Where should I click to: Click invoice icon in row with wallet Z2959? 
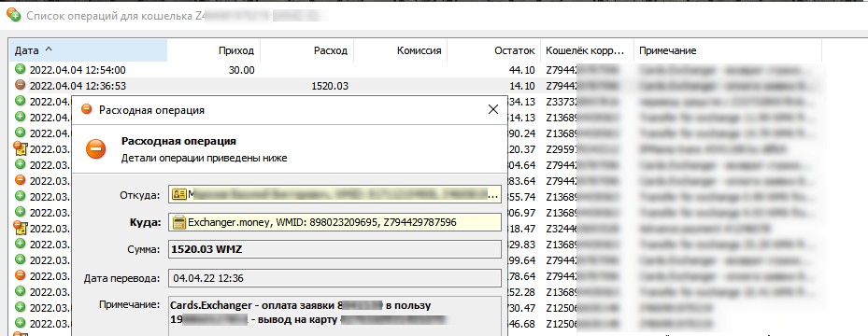pos(21,148)
